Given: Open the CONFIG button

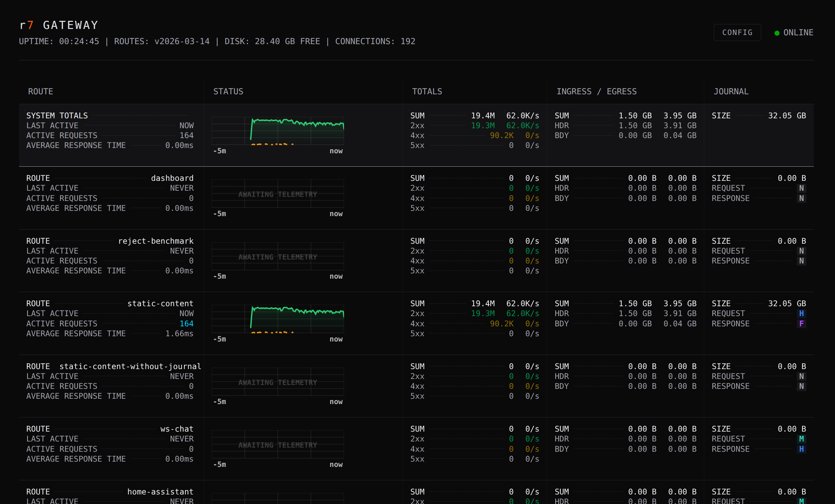Looking at the screenshot, I should click(x=737, y=32).
